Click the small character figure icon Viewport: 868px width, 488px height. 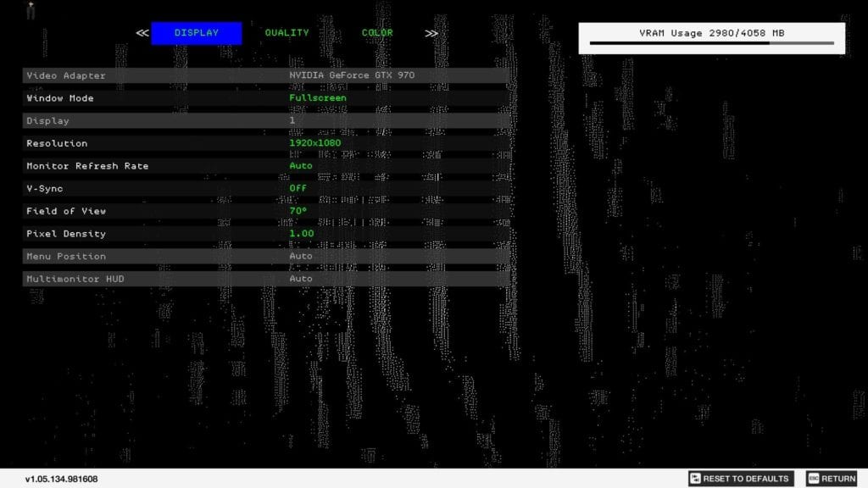[x=31, y=10]
